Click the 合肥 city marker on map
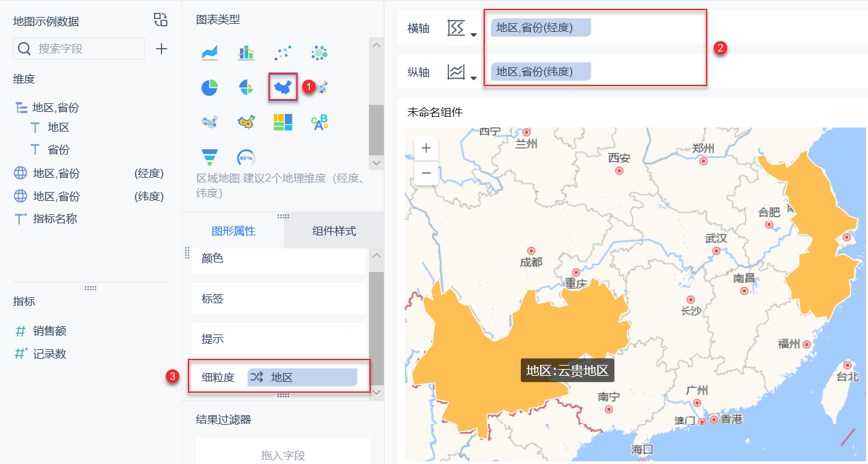This screenshot has height=464, width=868. [x=769, y=225]
